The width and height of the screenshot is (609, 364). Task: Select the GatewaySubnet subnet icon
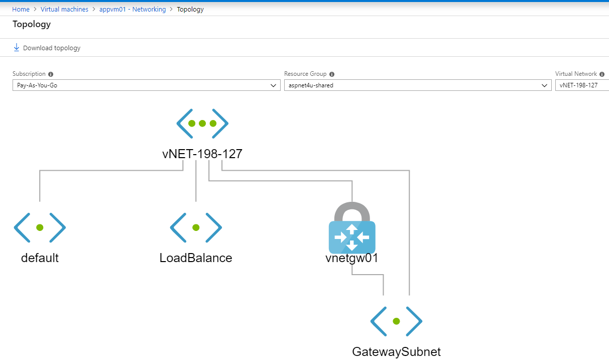tap(396, 321)
